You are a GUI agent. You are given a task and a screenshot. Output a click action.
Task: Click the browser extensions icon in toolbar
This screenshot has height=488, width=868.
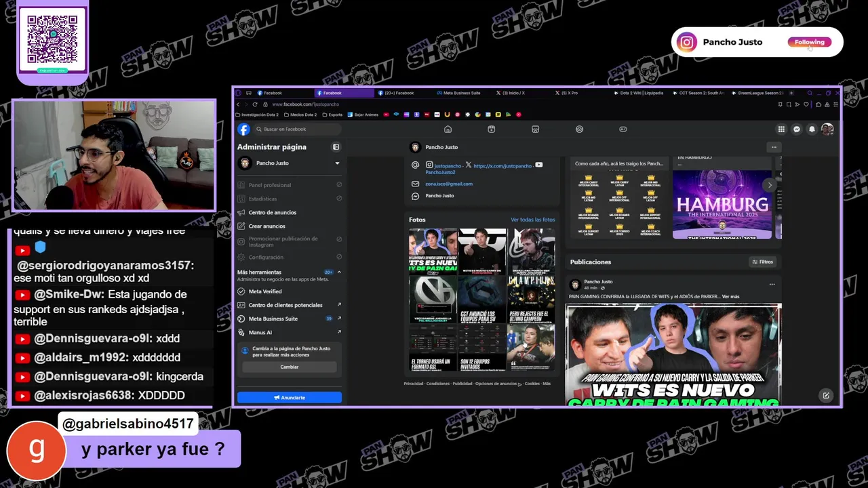[x=818, y=104]
